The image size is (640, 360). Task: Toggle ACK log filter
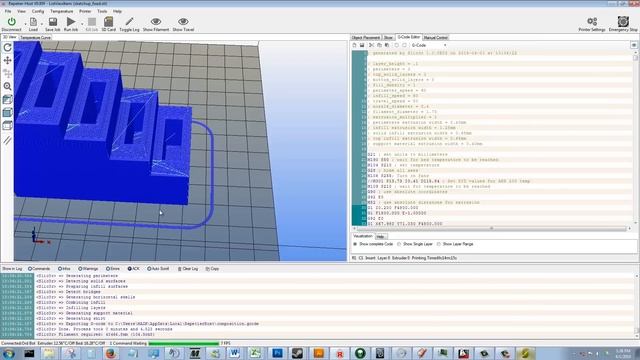pyautogui.click(x=133, y=269)
